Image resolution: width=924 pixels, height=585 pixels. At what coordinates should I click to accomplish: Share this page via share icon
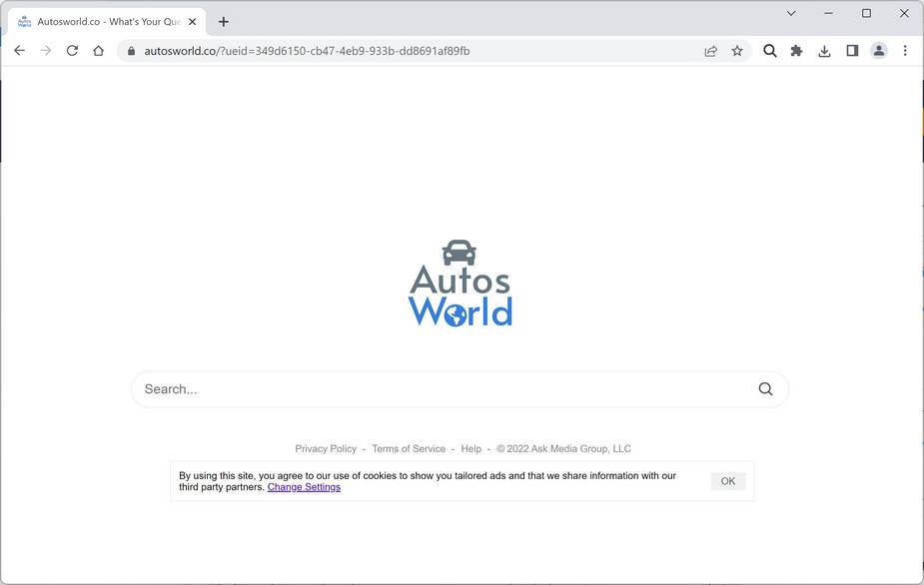coord(710,51)
